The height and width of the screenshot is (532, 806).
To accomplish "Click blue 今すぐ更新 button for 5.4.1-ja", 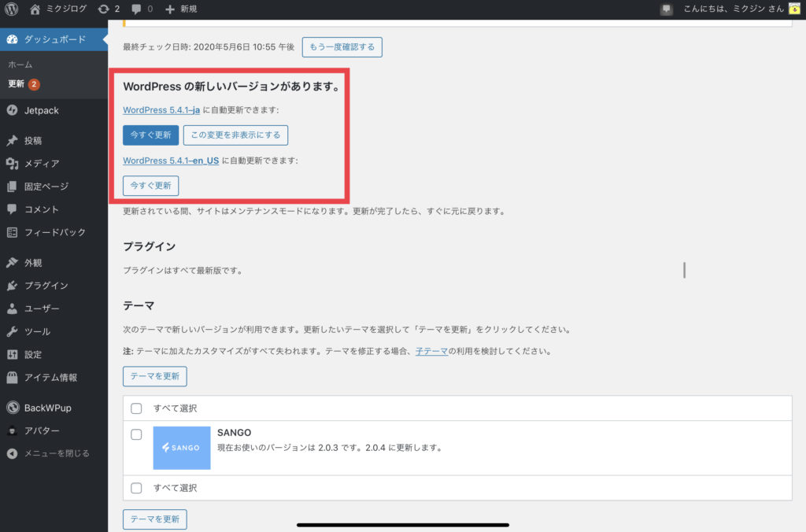I will [x=150, y=135].
